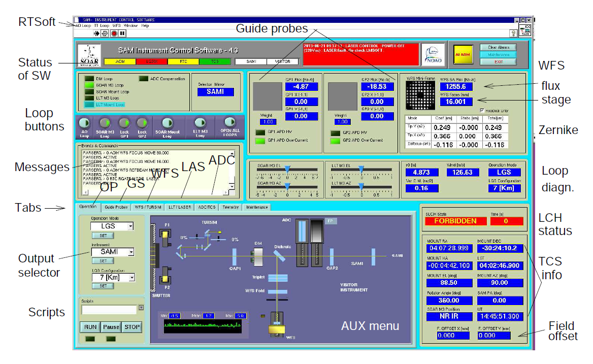Uncheck the Residual Only checkbox

coord(482,111)
